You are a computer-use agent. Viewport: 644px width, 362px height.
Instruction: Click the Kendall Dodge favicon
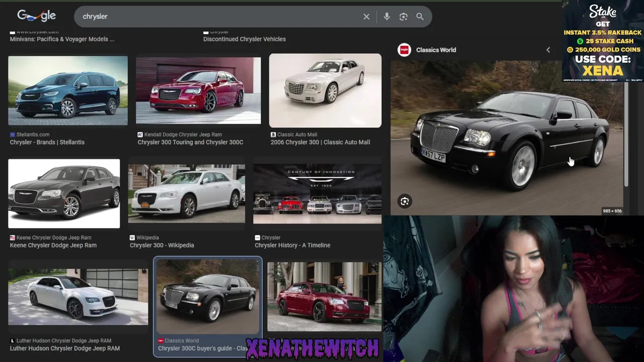(x=140, y=135)
